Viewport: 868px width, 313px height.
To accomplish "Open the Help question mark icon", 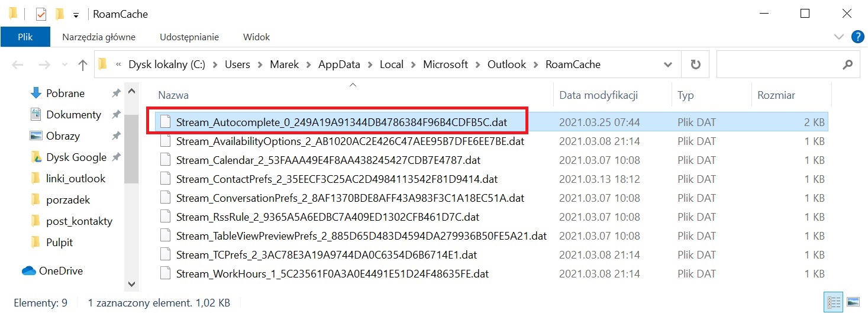I will tap(857, 37).
